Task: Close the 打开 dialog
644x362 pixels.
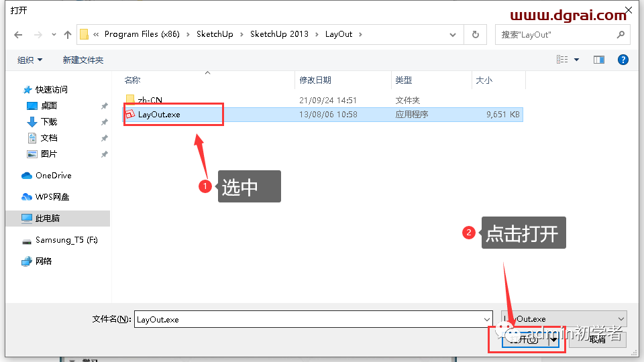Action: coord(629,10)
